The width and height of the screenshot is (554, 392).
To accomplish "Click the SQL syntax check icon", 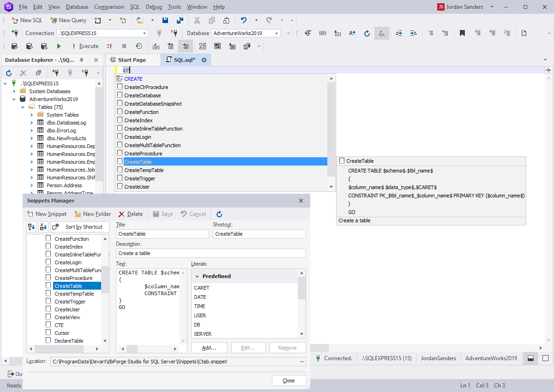I will point(381,33).
